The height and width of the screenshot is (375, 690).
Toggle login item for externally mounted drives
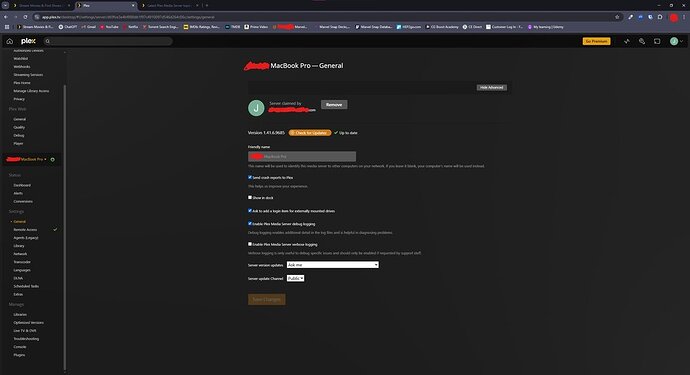(250, 210)
